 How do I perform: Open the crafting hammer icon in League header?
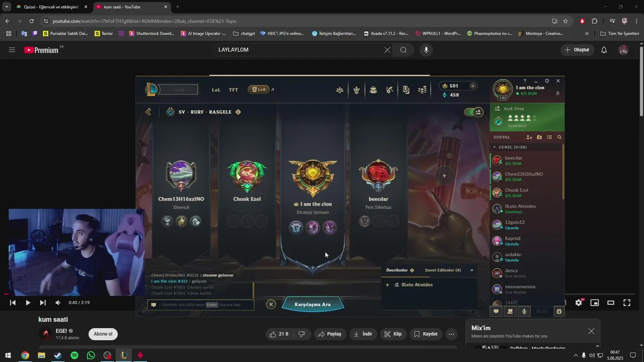pos(389,90)
